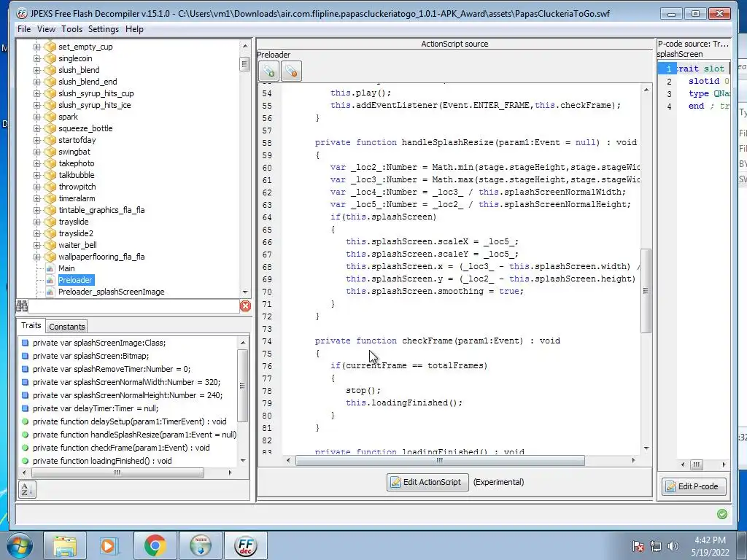Click the ActionScript source vertical scrollbar thumb

[x=646, y=290]
